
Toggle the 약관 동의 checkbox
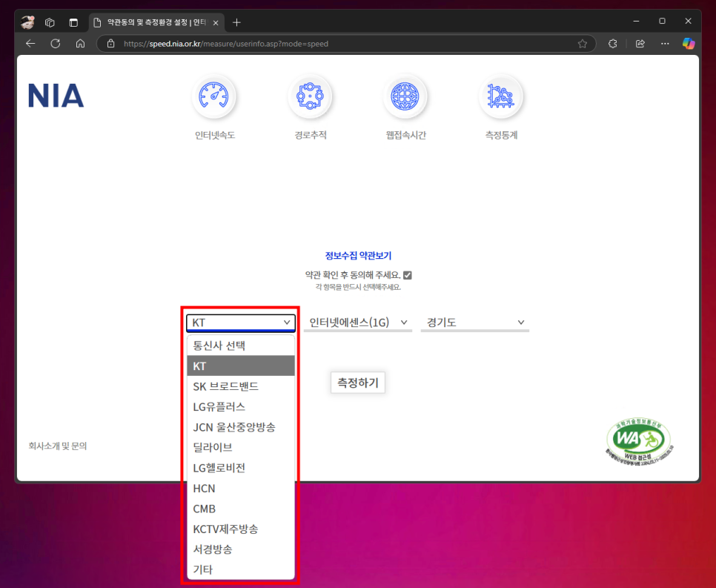(408, 275)
